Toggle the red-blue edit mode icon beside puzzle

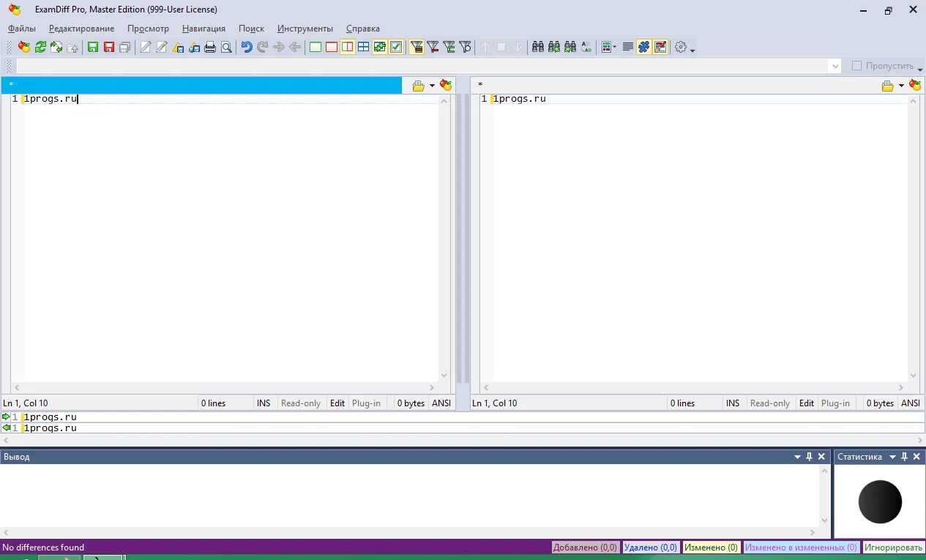[x=660, y=48]
